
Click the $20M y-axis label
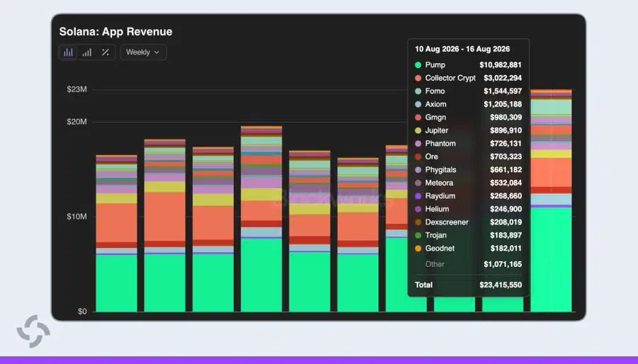point(77,122)
